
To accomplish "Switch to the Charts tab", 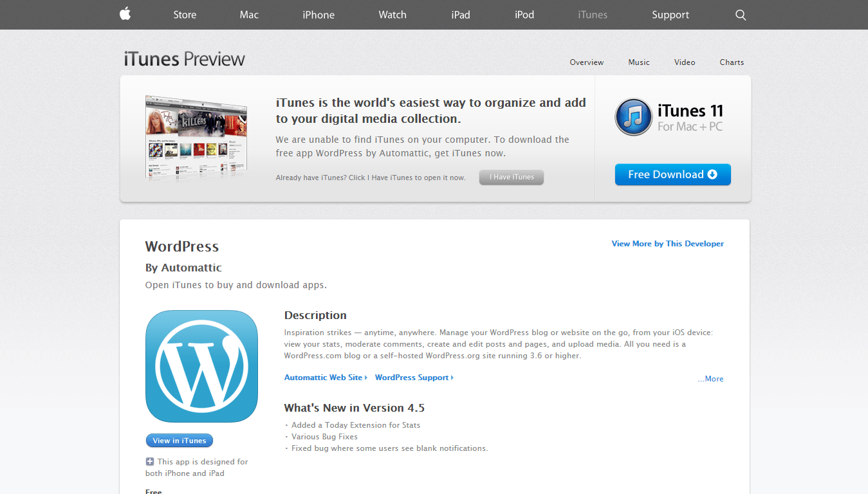I will click(732, 62).
